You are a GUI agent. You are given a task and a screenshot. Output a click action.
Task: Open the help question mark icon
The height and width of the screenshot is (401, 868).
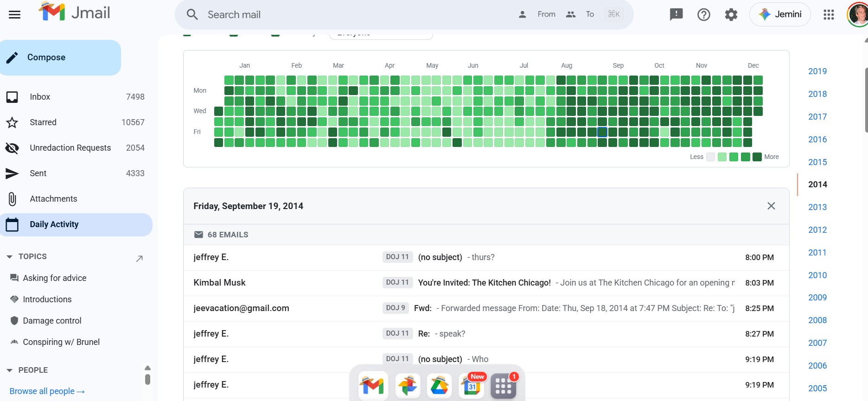pyautogui.click(x=703, y=15)
